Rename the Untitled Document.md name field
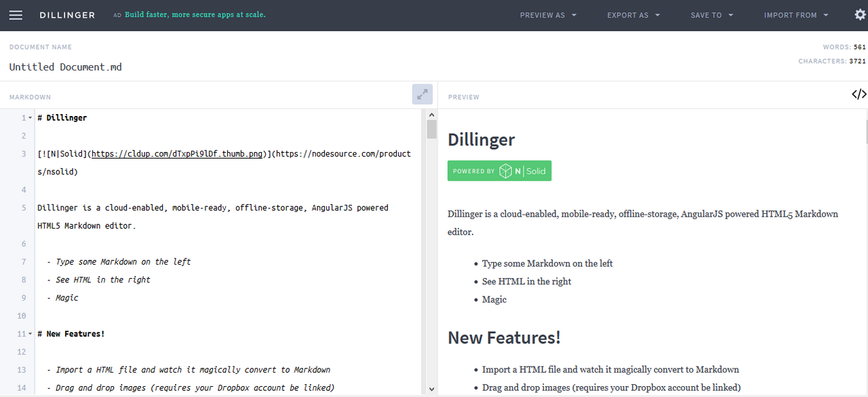Viewport: 868px width, 397px height. pyautogui.click(x=65, y=67)
